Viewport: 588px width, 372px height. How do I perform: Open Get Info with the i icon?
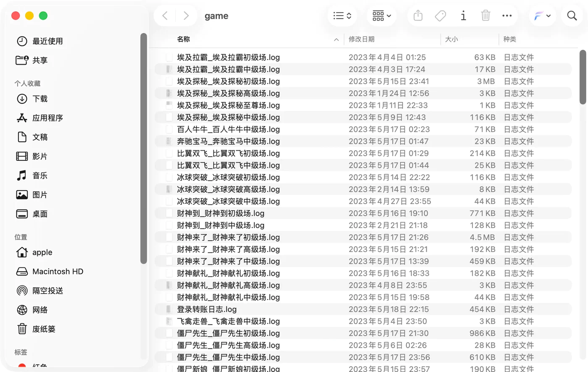point(463,16)
